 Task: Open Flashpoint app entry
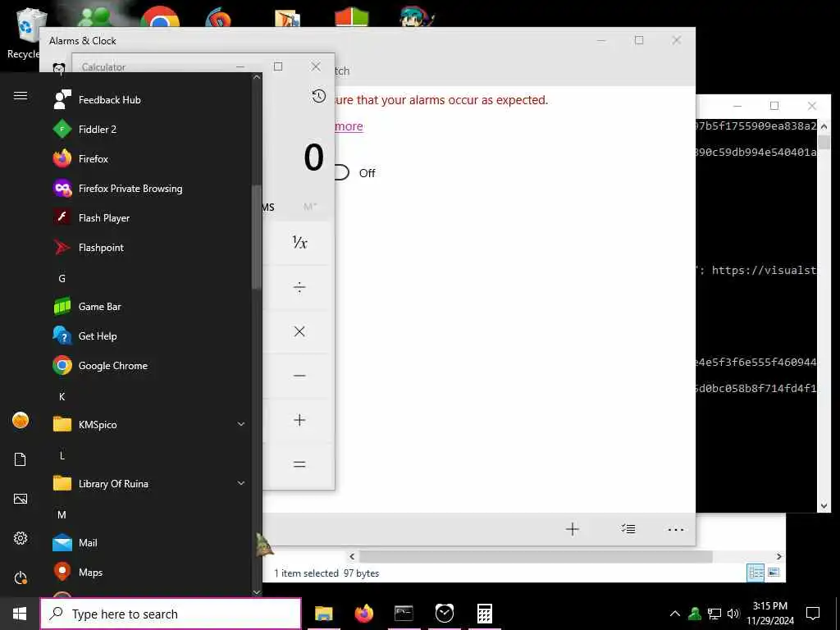(150, 247)
